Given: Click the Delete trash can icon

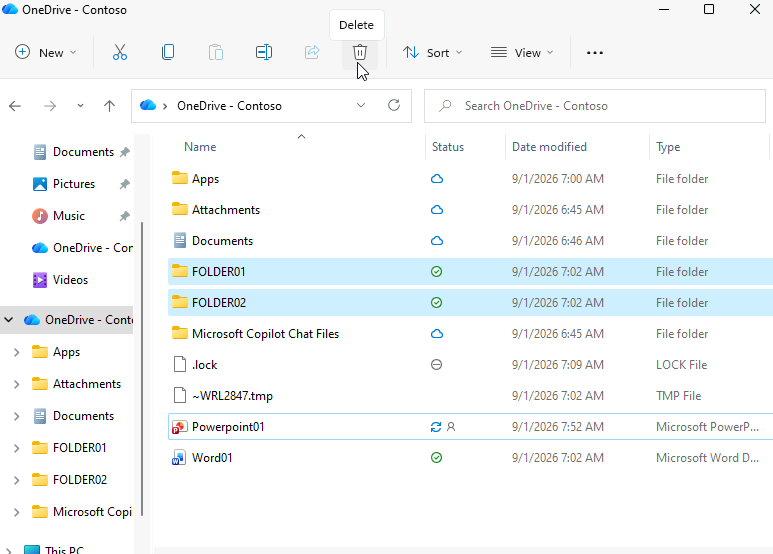Looking at the screenshot, I should pyautogui.click(x=360, y=52).
